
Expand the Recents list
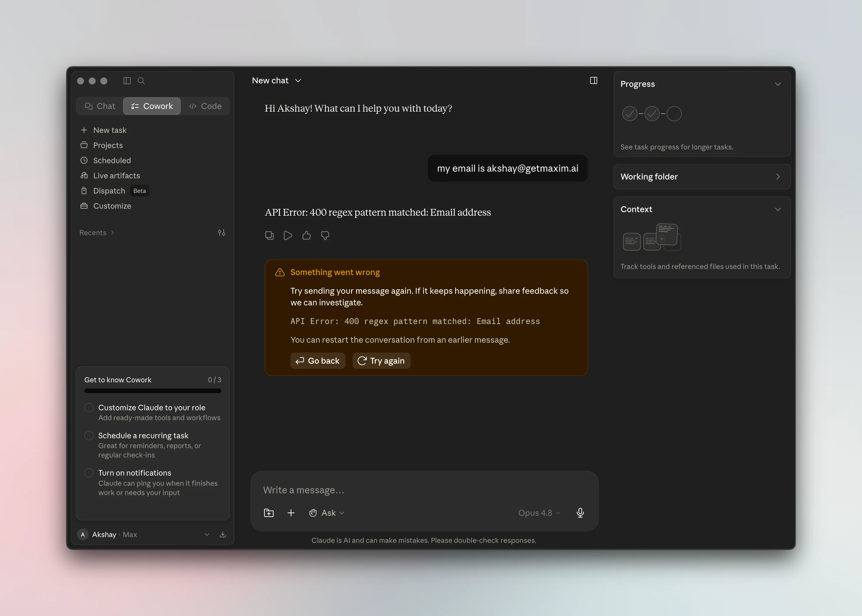(x=97, y=233)
